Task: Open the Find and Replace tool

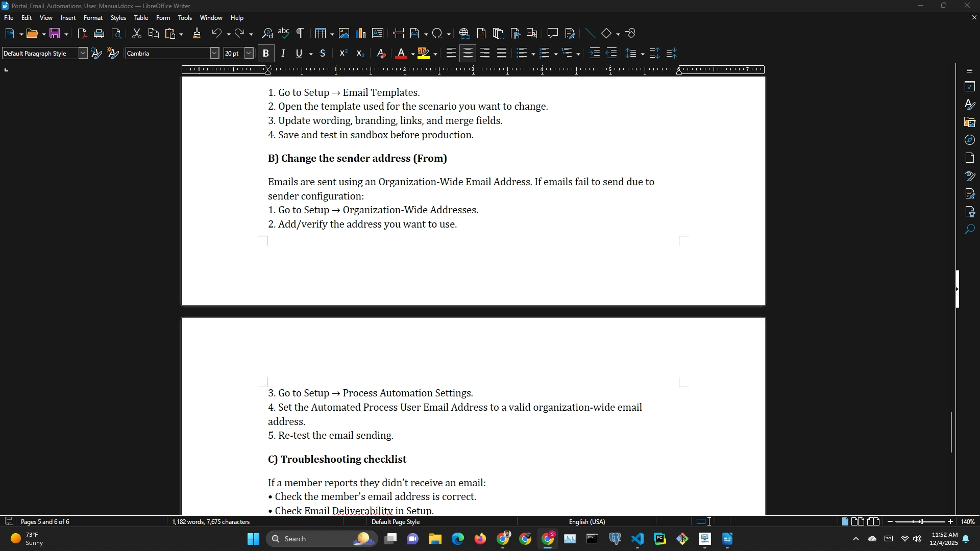Action: [x=267, y=34]
